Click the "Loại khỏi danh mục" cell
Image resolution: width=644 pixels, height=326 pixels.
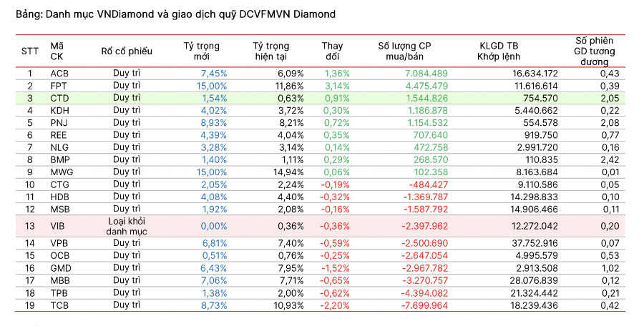[127, 226]
